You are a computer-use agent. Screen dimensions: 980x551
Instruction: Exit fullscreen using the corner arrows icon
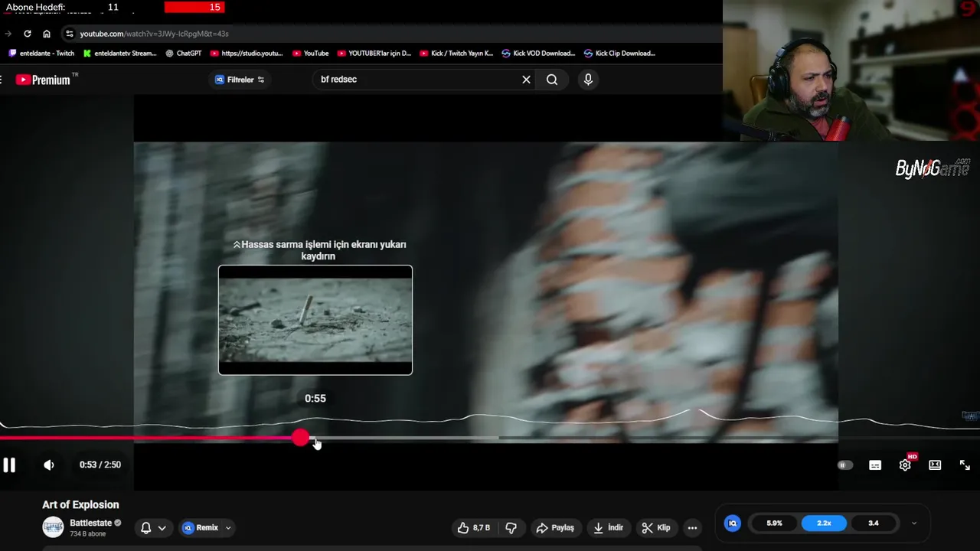(965, 465)
